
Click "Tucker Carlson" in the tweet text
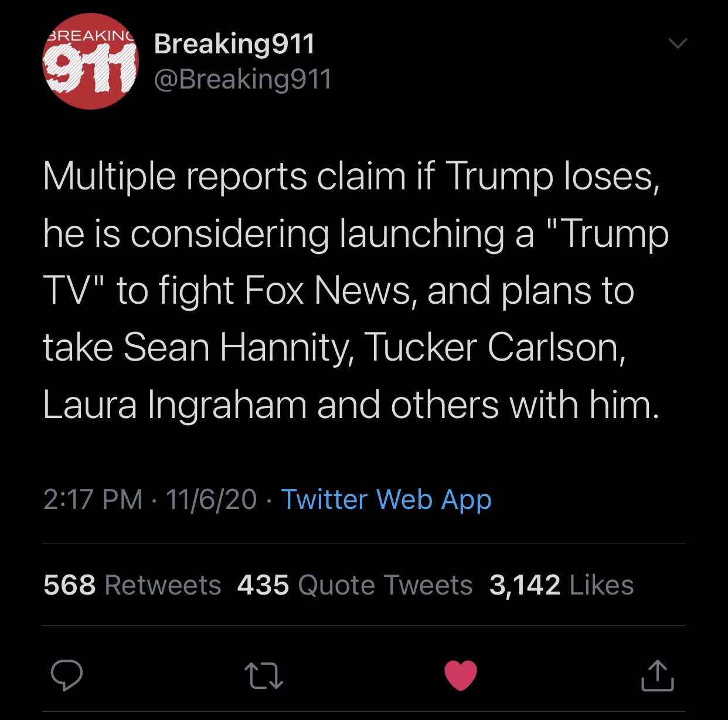(x=494, y=347)
